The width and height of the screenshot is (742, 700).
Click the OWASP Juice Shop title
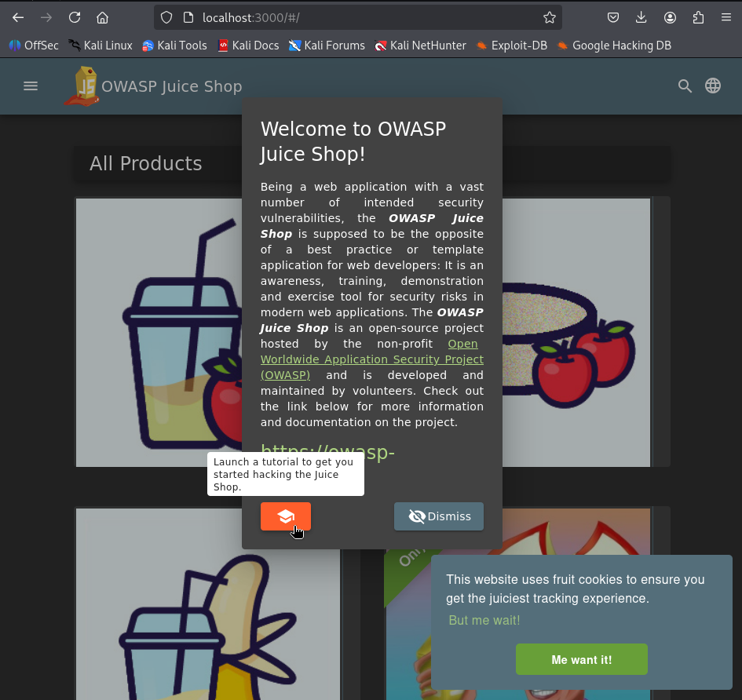click(172, 86)
